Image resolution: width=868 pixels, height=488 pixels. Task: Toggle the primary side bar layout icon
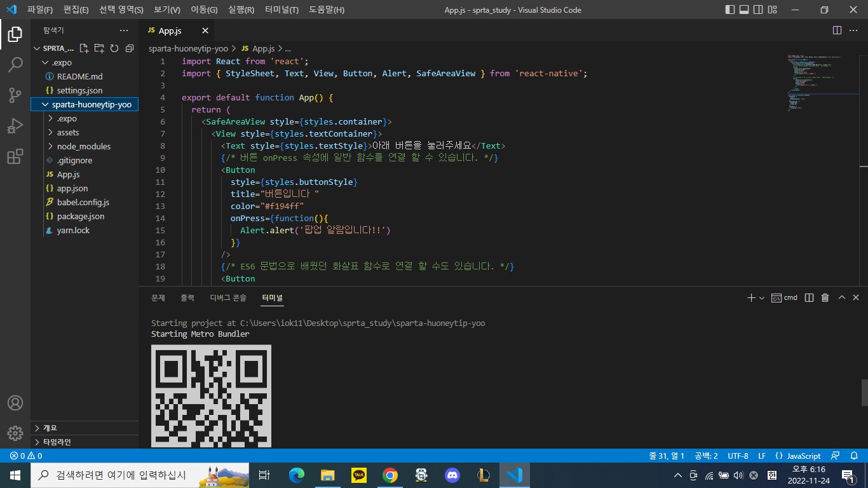729,10
